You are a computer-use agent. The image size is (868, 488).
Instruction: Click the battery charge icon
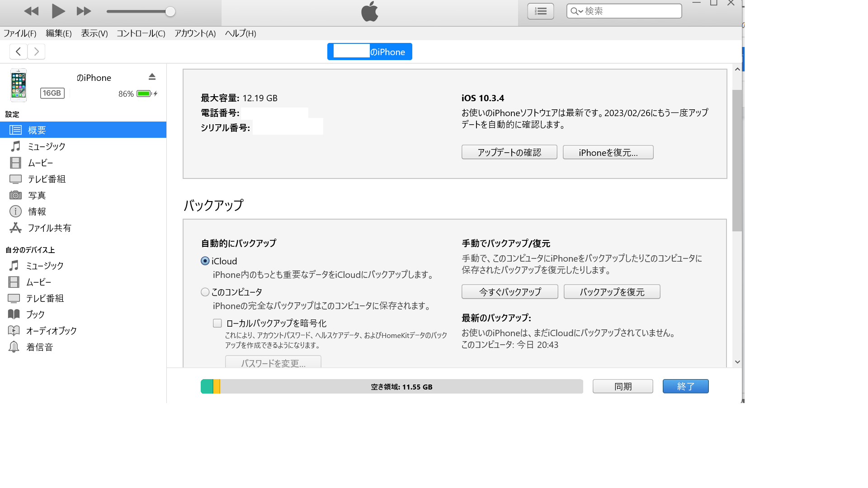click(146, 94)
